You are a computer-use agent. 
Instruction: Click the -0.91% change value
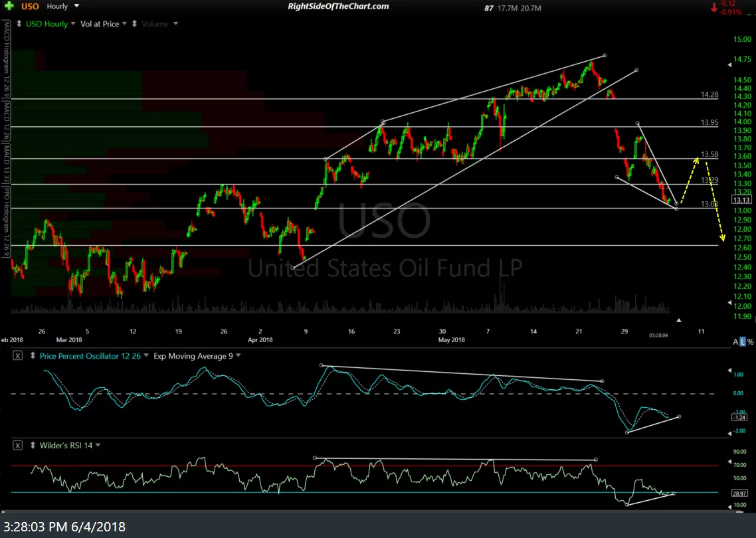click(x=730, y=12)
